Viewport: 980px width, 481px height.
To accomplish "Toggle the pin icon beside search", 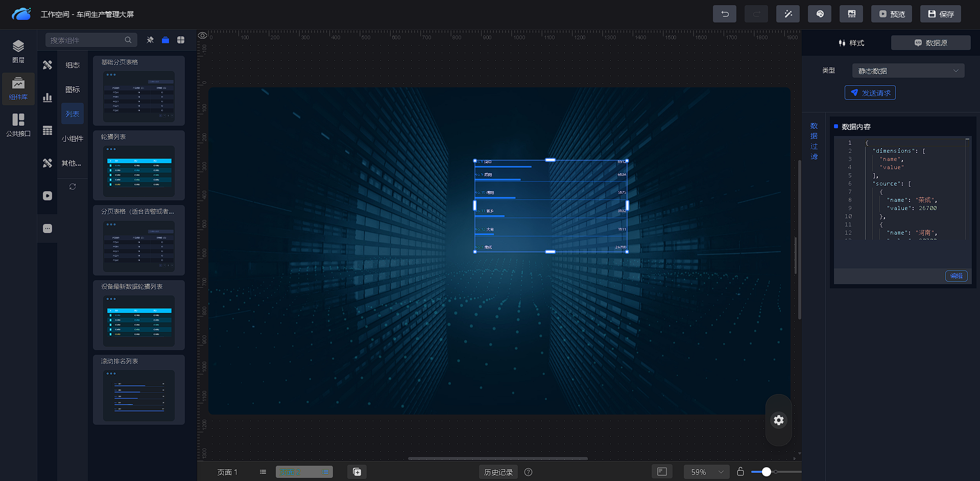I will pos(150,40).
